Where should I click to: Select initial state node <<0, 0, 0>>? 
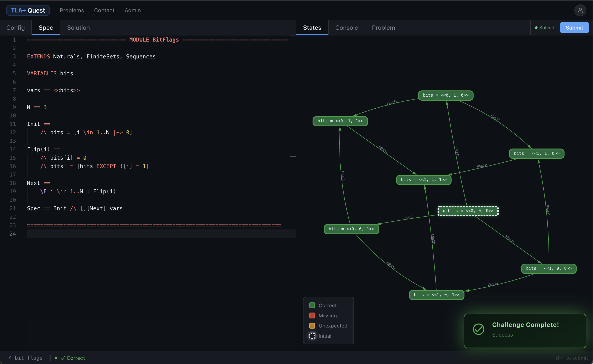[468, 211]
